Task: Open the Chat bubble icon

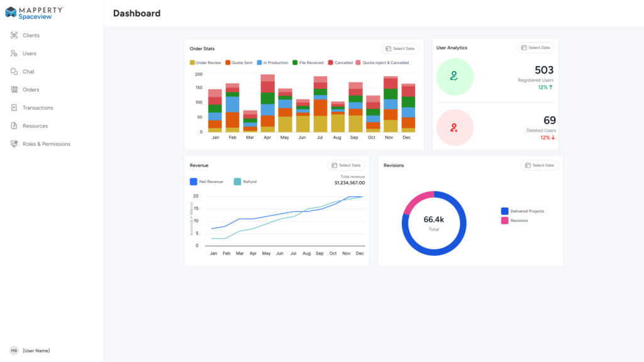Action: click(14, 72)
